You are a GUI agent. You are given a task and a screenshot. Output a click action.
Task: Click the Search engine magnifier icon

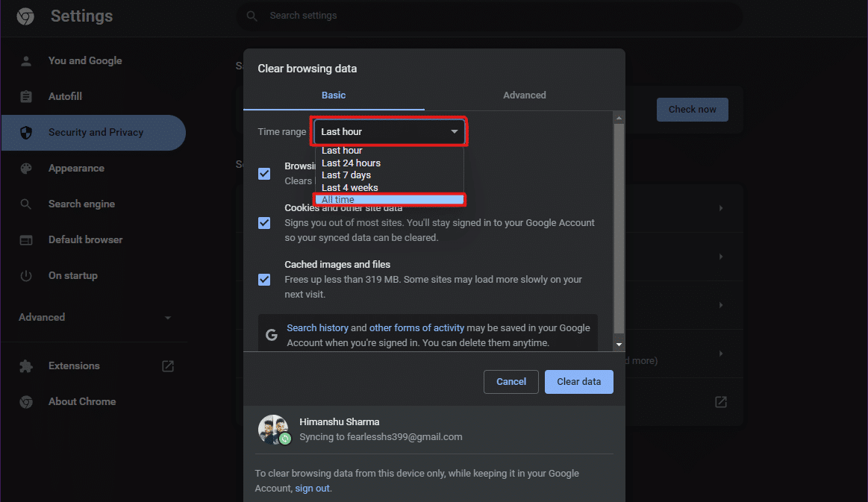[x=26, y=204]
